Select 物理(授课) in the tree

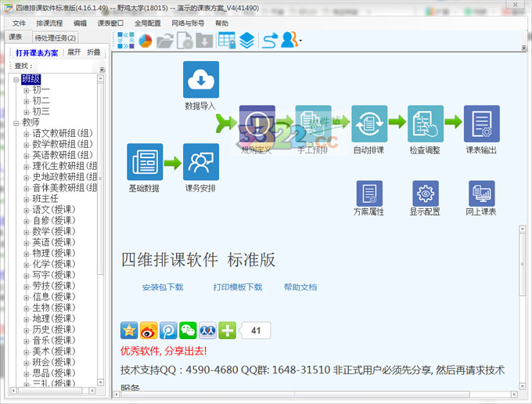54,253
